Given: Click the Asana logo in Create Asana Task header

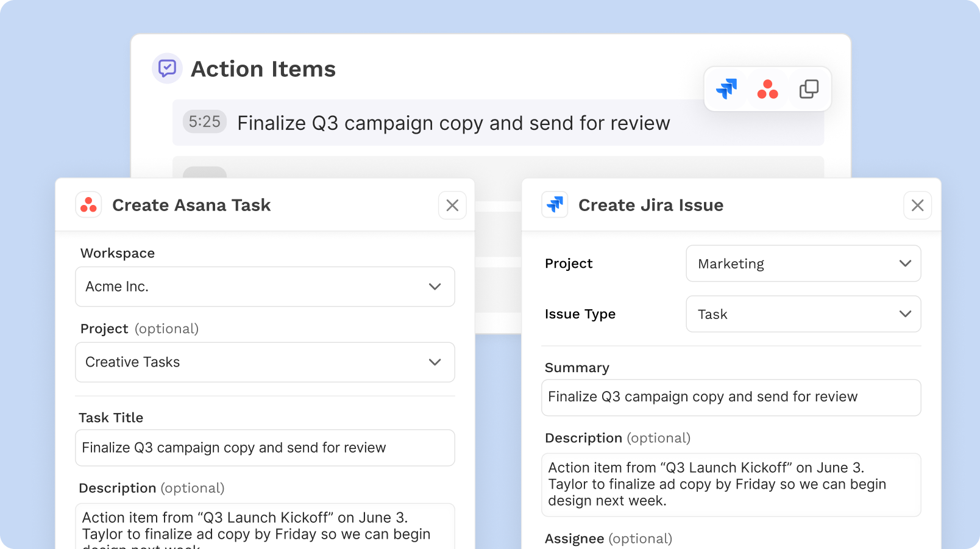Looking at the screenshot, I should tap(89, 205).
